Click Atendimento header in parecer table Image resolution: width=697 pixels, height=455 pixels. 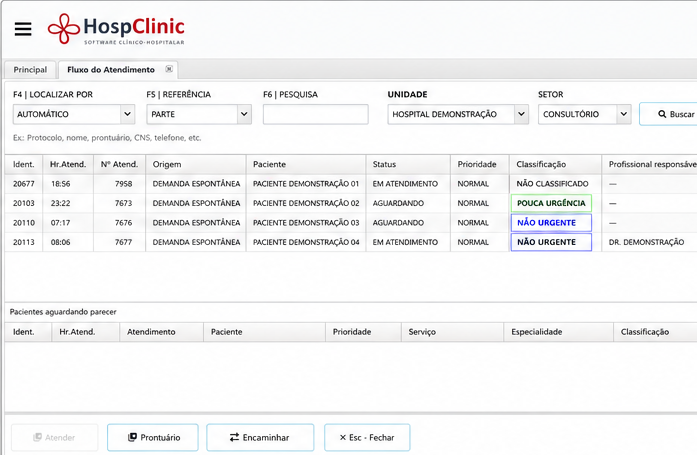(161, 332)
